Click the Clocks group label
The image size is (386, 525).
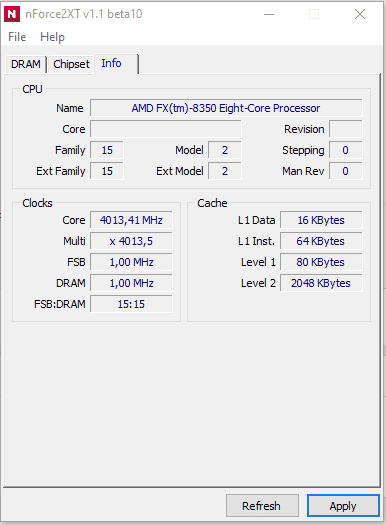tap(37, 203)
